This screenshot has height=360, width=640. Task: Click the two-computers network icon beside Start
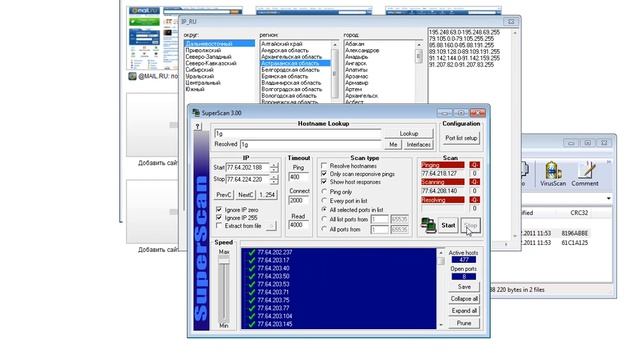pos(428,225)
